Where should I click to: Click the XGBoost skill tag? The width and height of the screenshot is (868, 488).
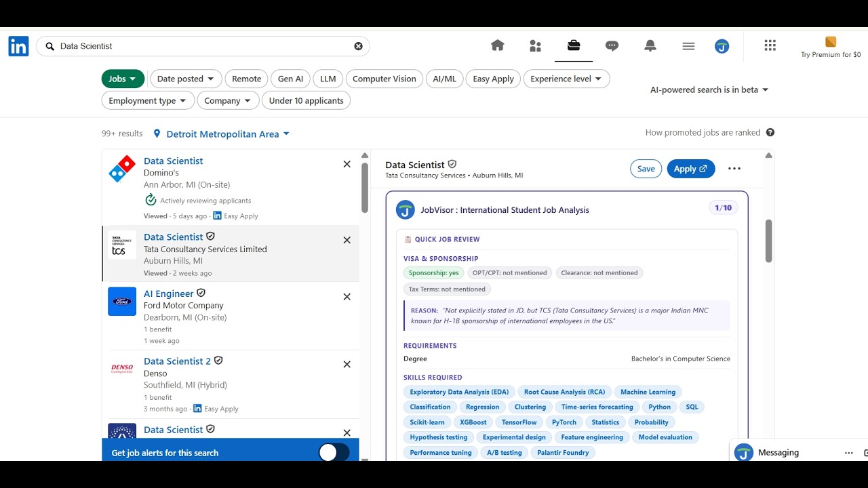(x=473, y=422)
